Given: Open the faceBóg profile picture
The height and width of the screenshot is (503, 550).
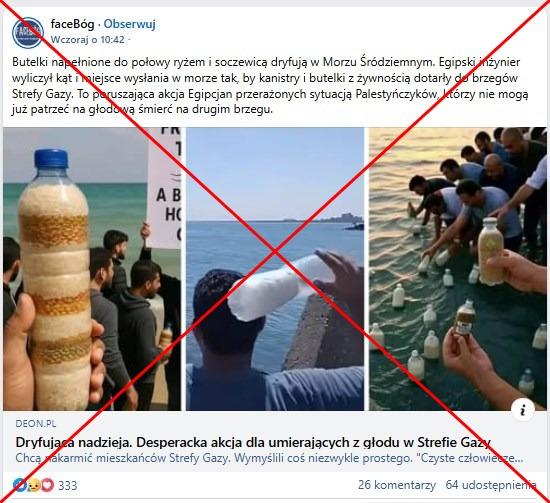Looking at the screenshot, I should coord(28,33).
